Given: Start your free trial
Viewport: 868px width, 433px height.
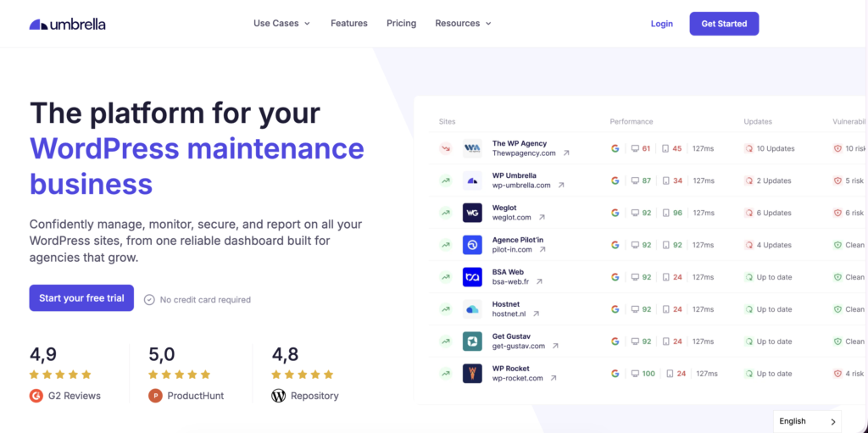Looking at the screenshot, I should click(81, 298).
